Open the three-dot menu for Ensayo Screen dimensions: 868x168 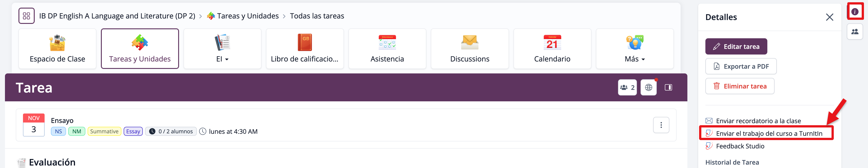coord(661,125)
